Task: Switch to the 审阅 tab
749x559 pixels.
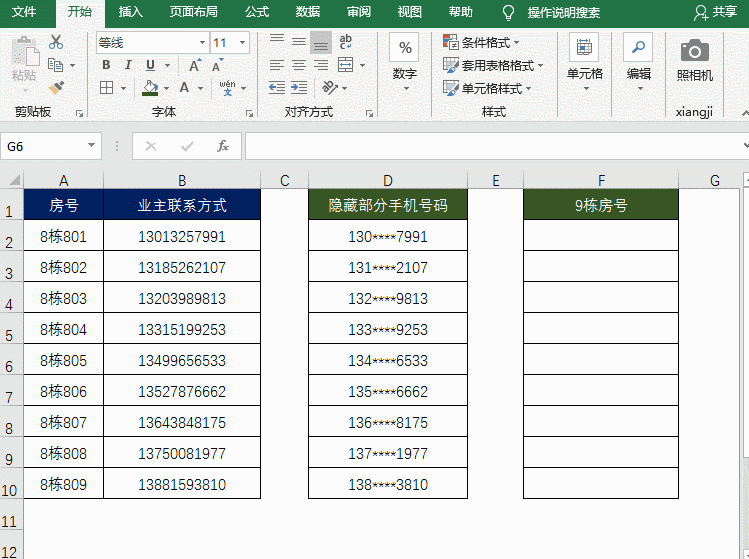Action: (359, 12)
